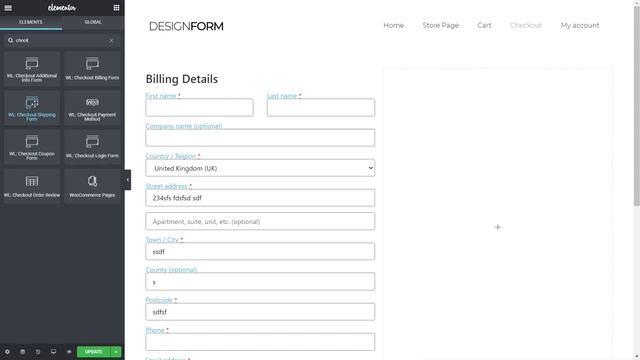Click the Street address input field
The image size is (640, 360).
point(260,198)
